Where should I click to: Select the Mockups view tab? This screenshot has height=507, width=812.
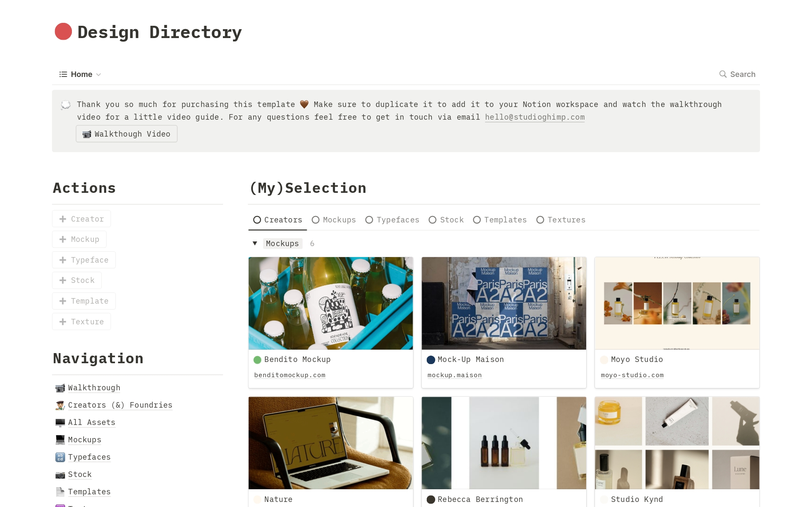(334, 220)
